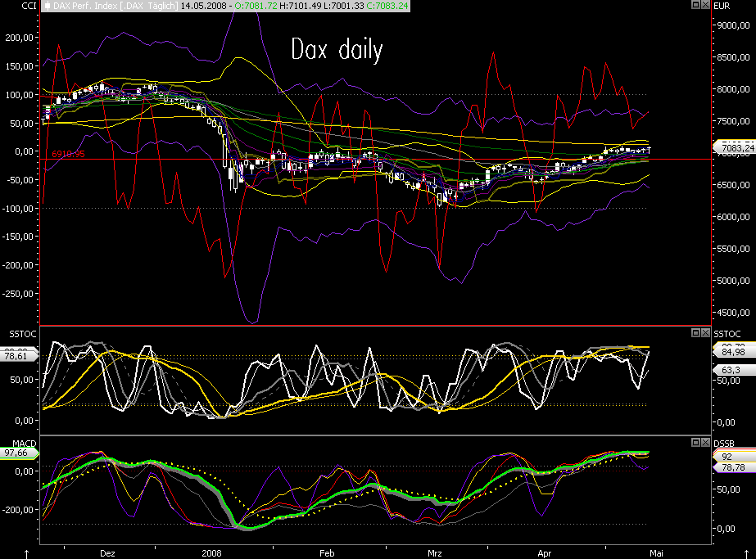Image resolution: width=756 pixels, height=559 pixels.
Task: Click the 2008 date label on time axis
Action: (211, 553)
